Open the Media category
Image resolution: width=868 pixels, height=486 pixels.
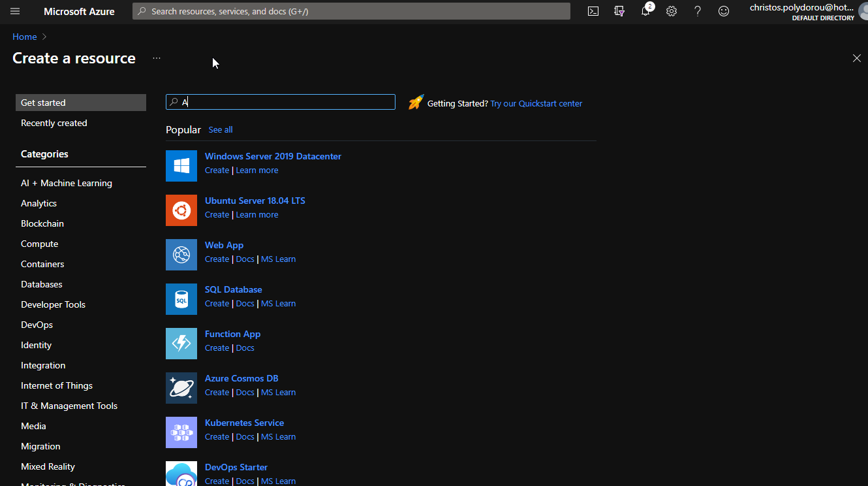point(33,426)
